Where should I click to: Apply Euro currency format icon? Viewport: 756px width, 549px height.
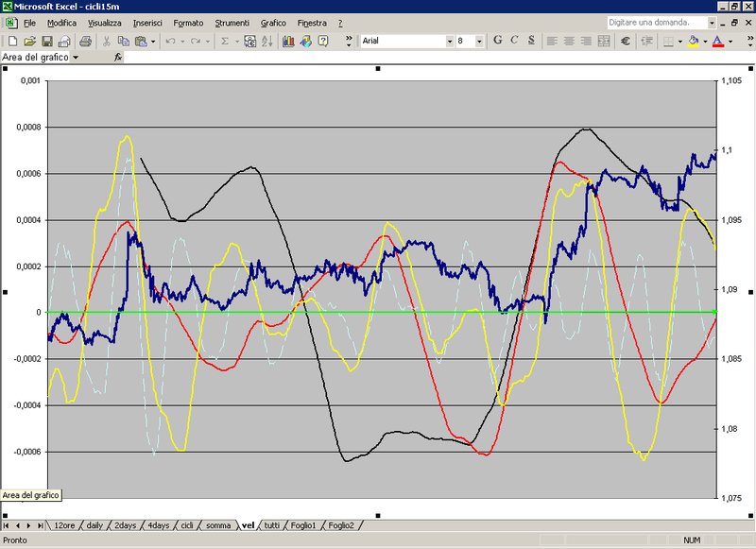point(626,41)
